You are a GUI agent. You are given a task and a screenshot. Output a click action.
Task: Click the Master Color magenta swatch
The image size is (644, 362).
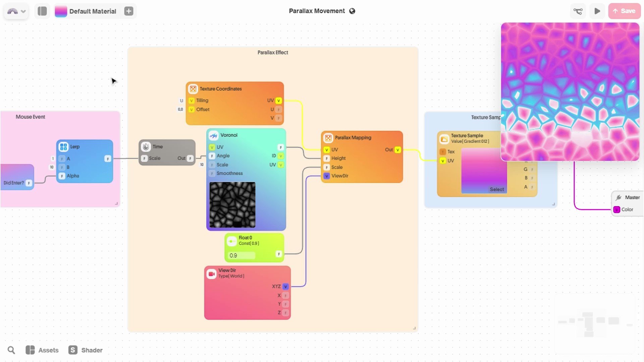pyautogui.click(x=617, y=210)
